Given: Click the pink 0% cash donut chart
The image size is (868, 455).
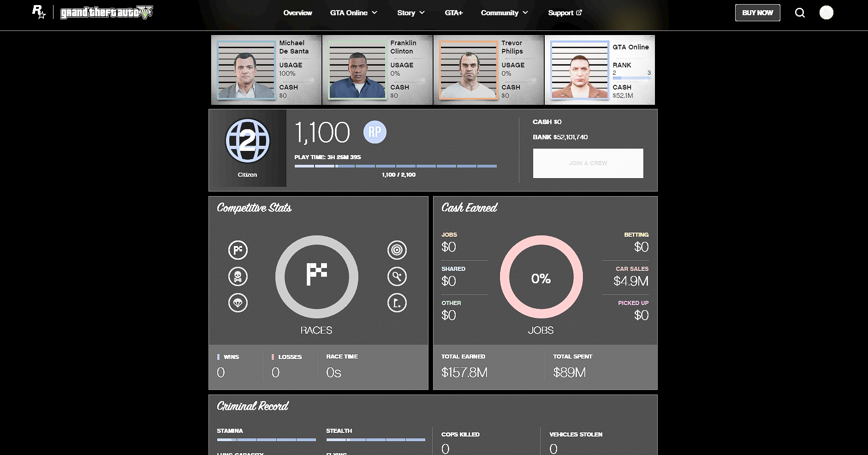Looking at the screenshot, I should tap(541, 277).
